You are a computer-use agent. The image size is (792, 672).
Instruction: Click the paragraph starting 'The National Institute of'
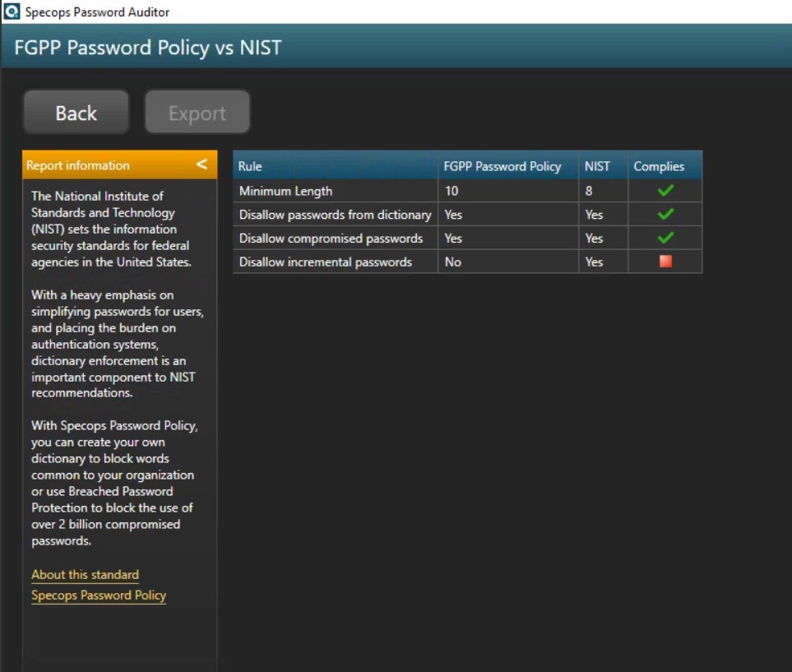click(111, 229)
